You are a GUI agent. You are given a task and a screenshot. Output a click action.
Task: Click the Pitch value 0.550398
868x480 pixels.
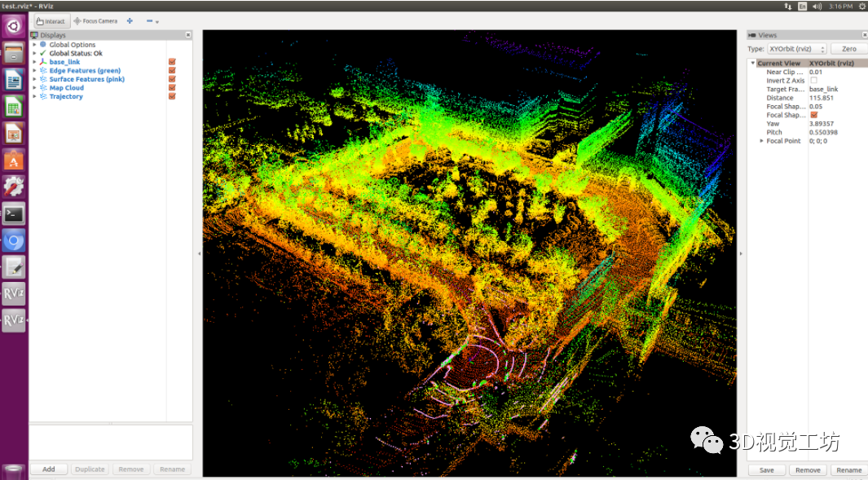point(823,132)
